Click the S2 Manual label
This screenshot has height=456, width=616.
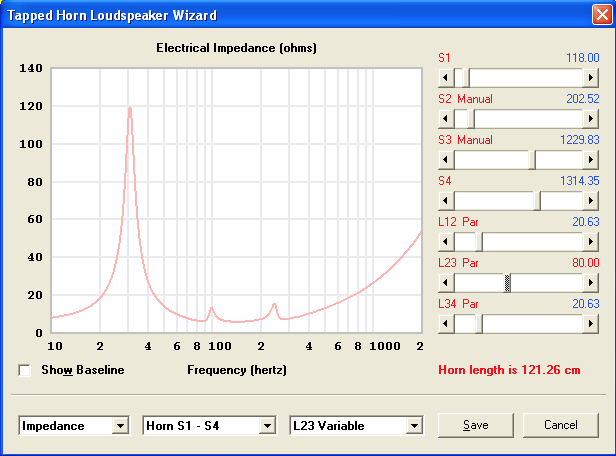[x=466, y=99]
